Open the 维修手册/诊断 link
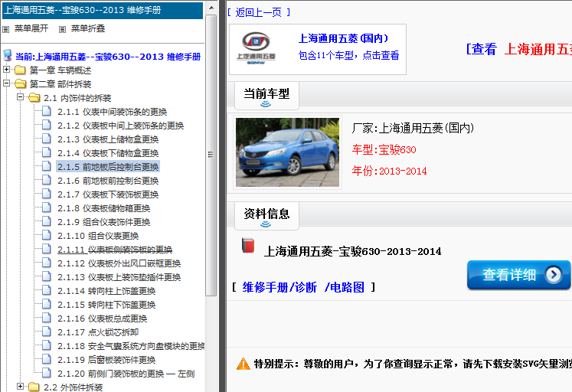Viewport: 572px width, 392px height. click(279, 287)
